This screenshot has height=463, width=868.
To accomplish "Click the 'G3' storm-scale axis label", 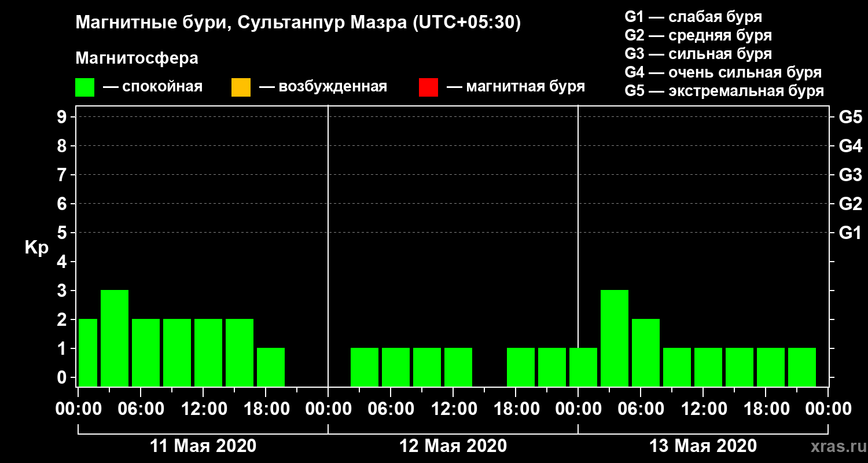I will 850,175.
